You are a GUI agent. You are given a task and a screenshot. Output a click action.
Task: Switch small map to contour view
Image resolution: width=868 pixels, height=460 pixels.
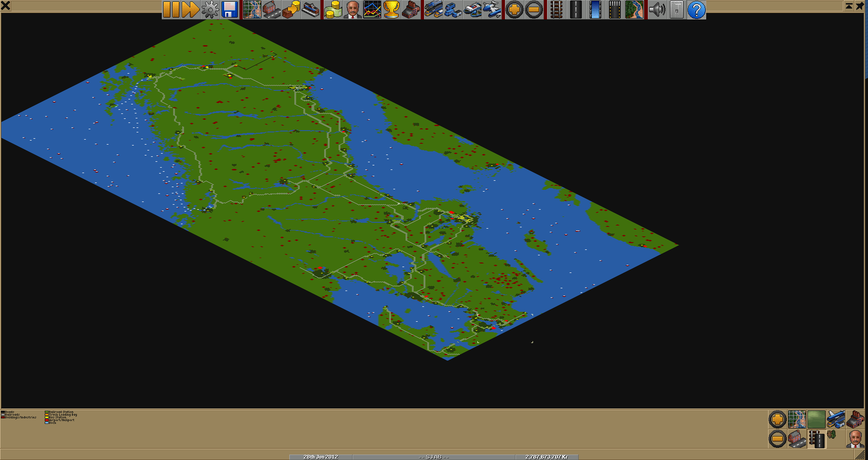coord(816,419)
